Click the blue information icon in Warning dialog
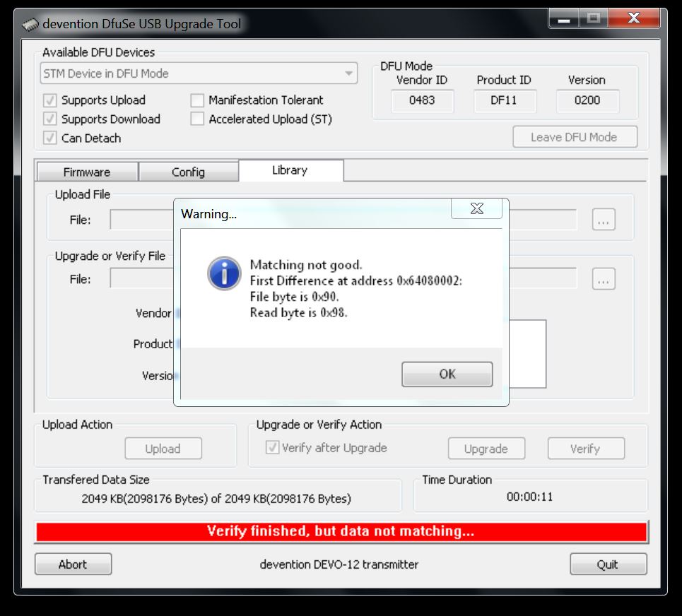This screenshot has height=616, width=682. 224,273
